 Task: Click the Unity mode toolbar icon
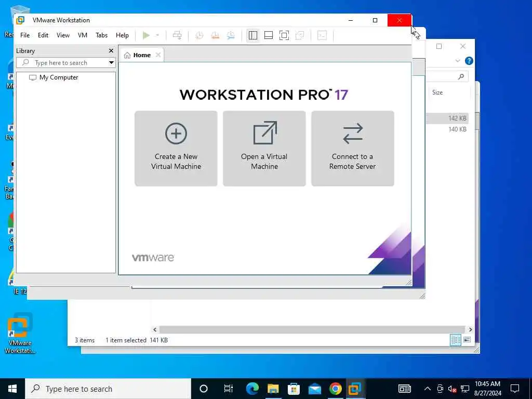[x=300, y=35]
